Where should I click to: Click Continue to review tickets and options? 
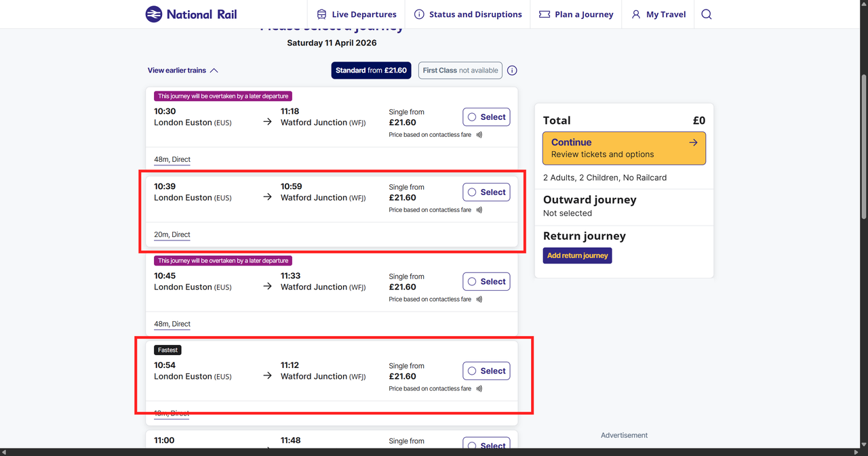[624, 148]
